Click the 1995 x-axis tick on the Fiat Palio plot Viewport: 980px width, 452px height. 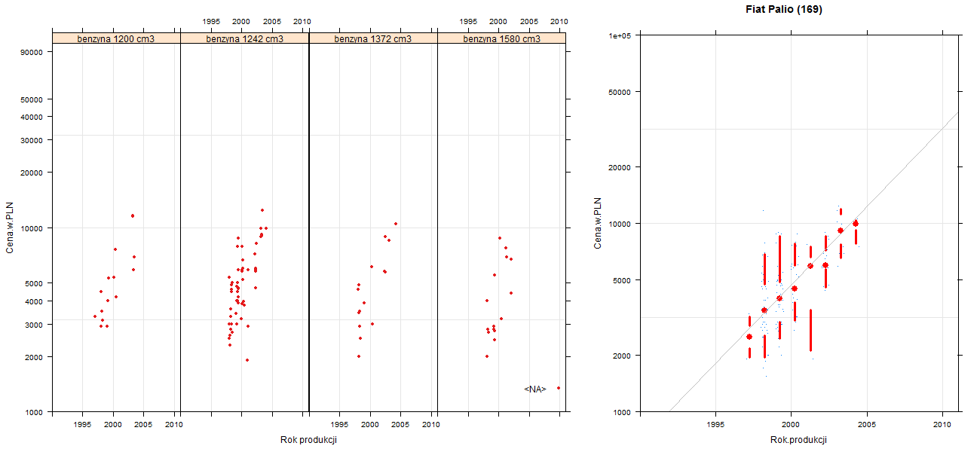pyautogui.click(x=715, y=426)
